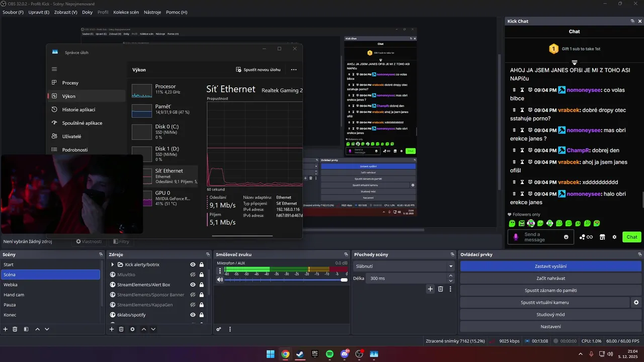Open Kick chat settings gear icon
644x362 pixels.
point(614,237)
